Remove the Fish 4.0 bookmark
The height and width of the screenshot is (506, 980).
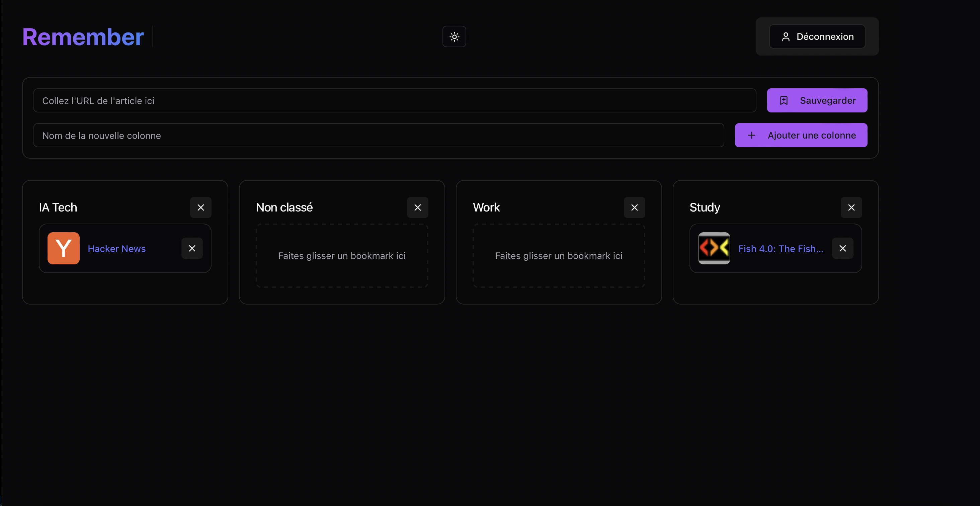click(x=842, y=248)
